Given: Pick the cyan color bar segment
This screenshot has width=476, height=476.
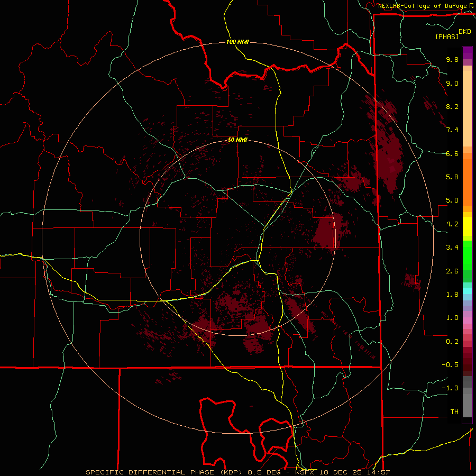Looking at the screenshot, I should tap(467, 291).
